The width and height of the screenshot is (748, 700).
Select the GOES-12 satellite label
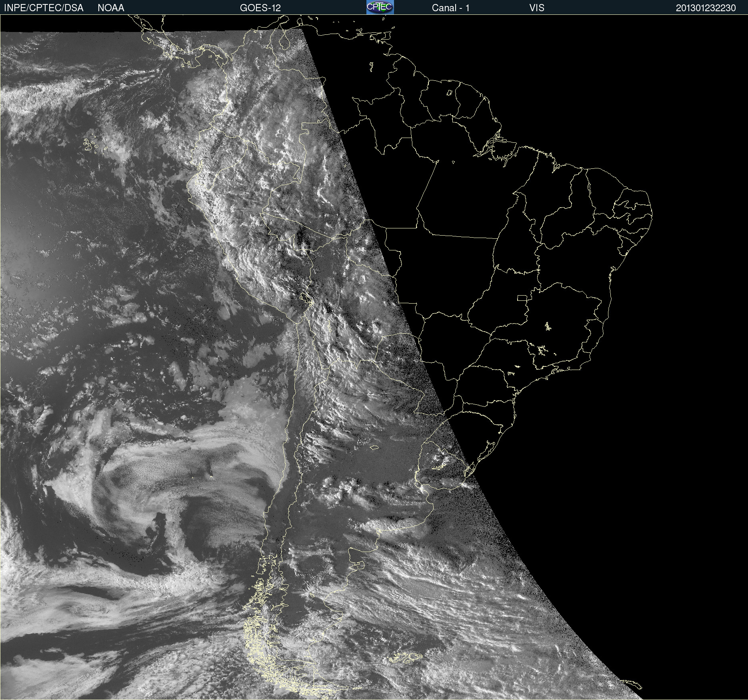click(260, 8)
